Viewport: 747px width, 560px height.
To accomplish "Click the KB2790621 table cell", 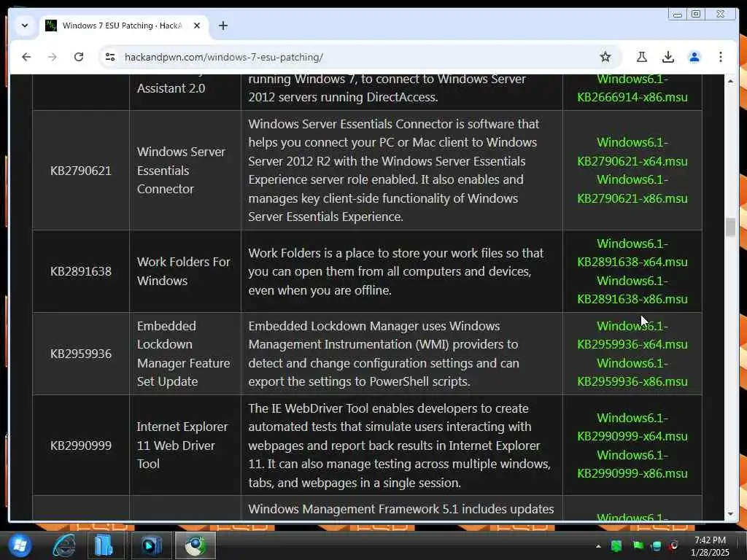I will pyautogui.click(x=80, y=171).
